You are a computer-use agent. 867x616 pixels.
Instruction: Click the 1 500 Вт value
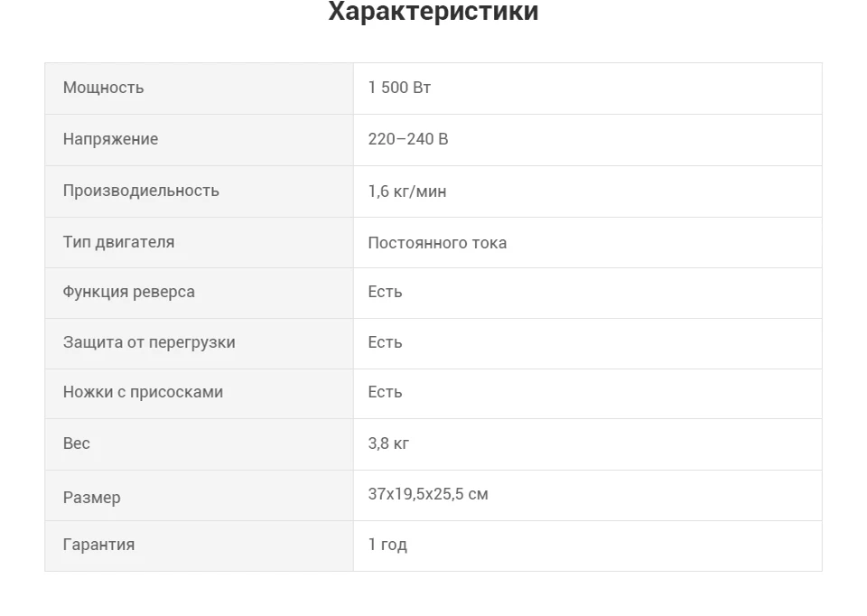(x=399, y=88)
